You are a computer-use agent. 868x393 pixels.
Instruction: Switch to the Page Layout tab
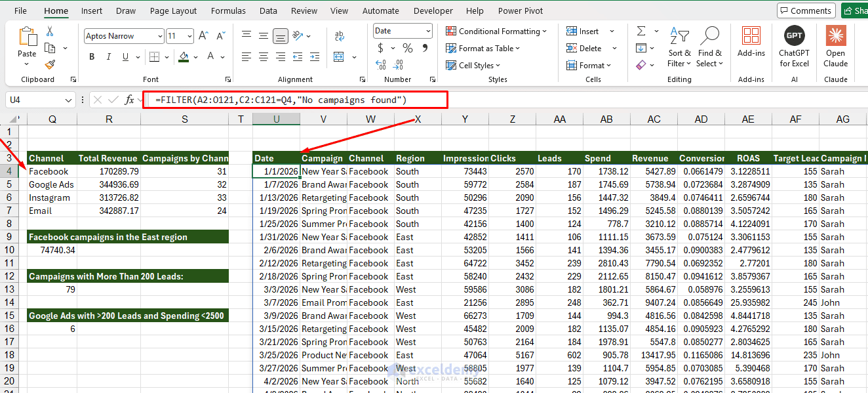point(174,10)
